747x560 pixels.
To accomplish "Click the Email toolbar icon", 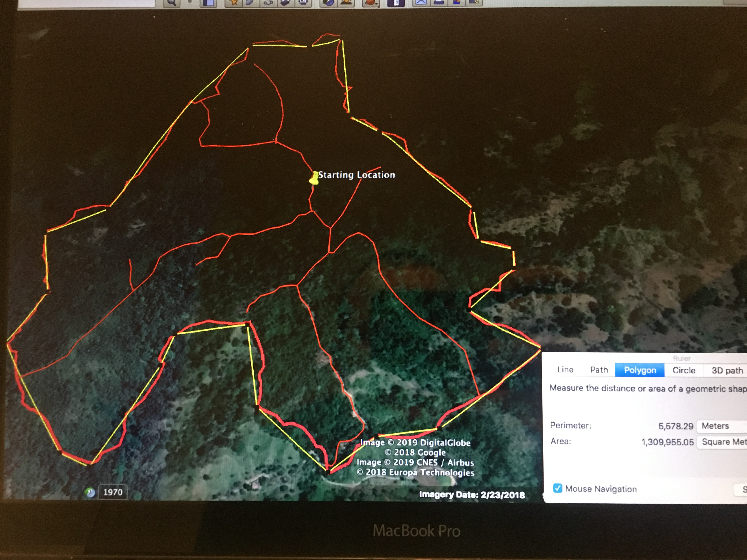I will click(421, 3).
